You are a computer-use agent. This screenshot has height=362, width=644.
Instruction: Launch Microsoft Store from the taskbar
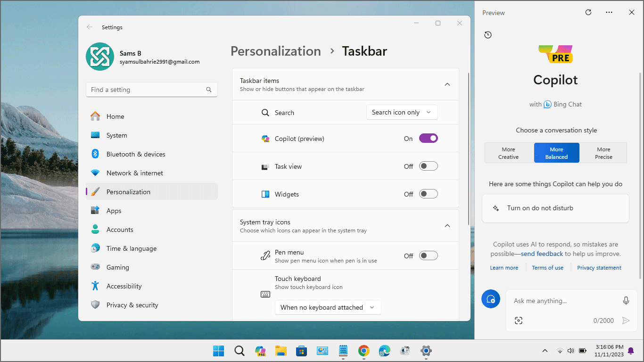(302, 351)
